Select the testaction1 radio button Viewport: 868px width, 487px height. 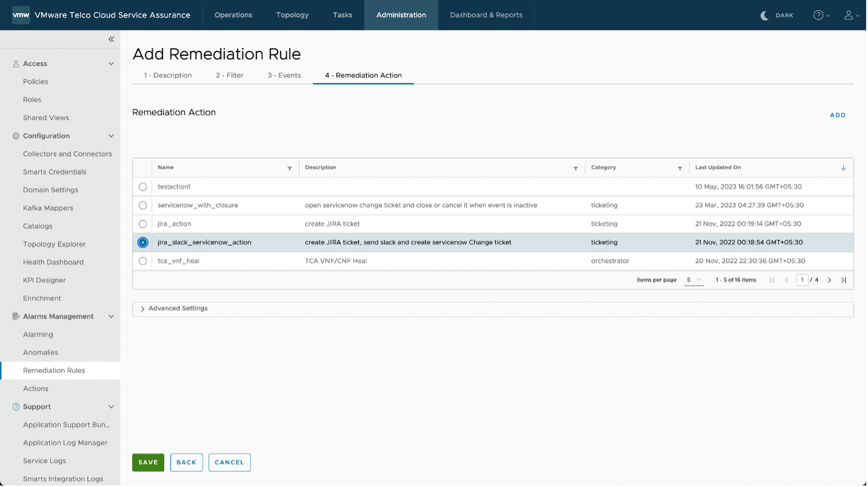pos(143,187)
